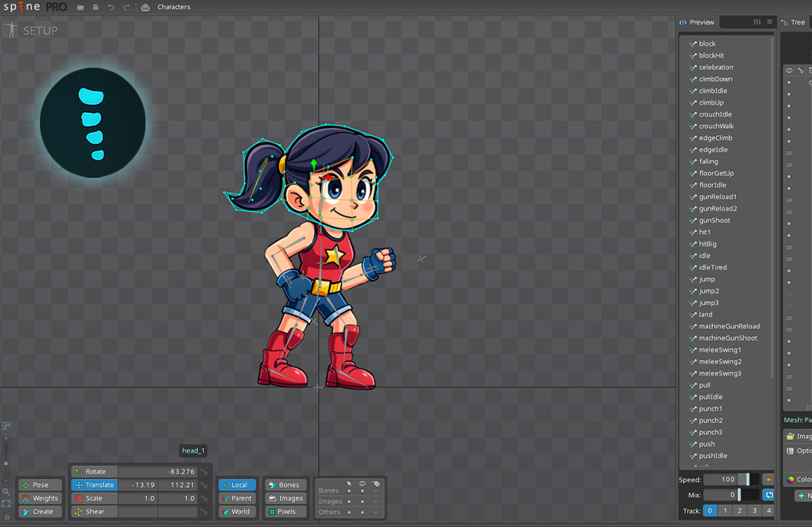
Task: Switch transform axes to World
Action: [x=237, y=511]
